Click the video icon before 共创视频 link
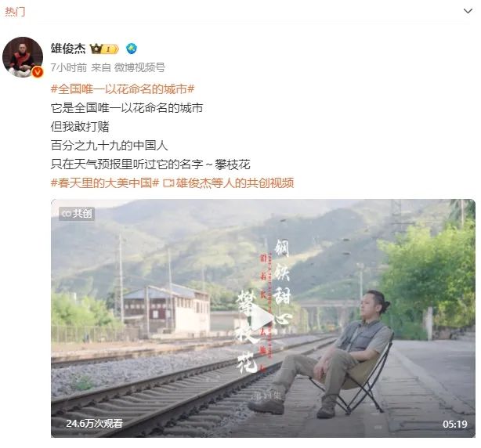This screenshot has width=481, height=448. click(168, 183)
